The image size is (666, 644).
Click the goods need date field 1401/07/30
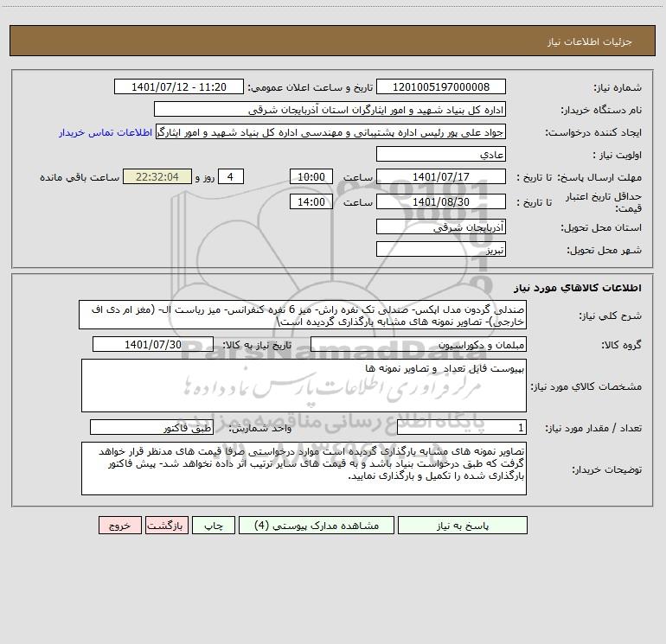coord(153,344)
